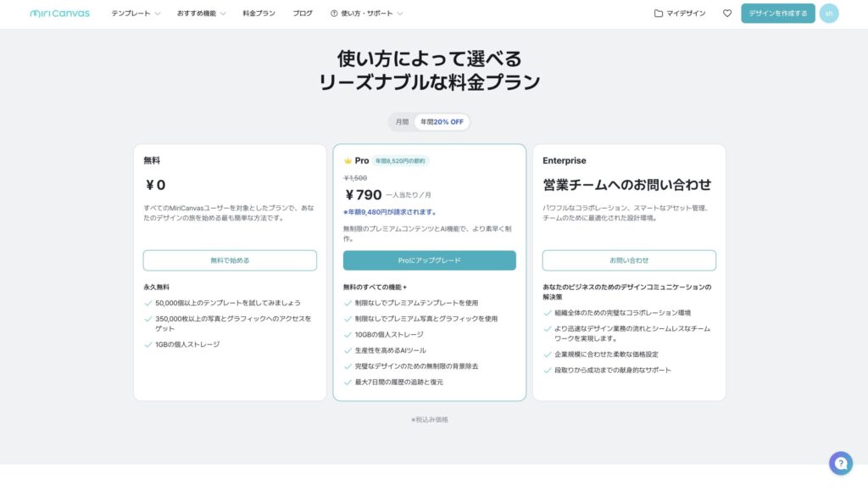Click the ¥0 free plan price
868x491 pixels.
click(155, 185)
